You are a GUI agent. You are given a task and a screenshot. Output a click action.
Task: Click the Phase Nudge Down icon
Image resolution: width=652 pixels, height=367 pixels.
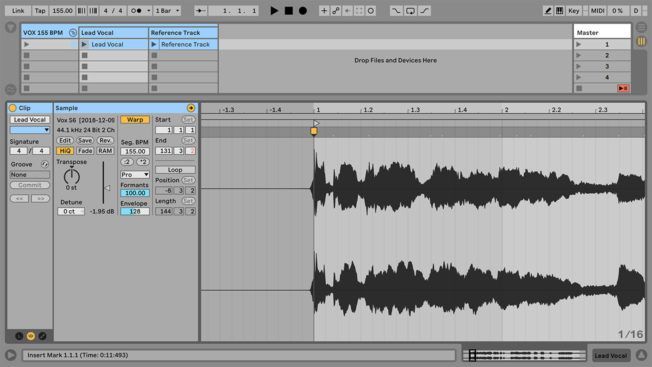pos(82,11)
